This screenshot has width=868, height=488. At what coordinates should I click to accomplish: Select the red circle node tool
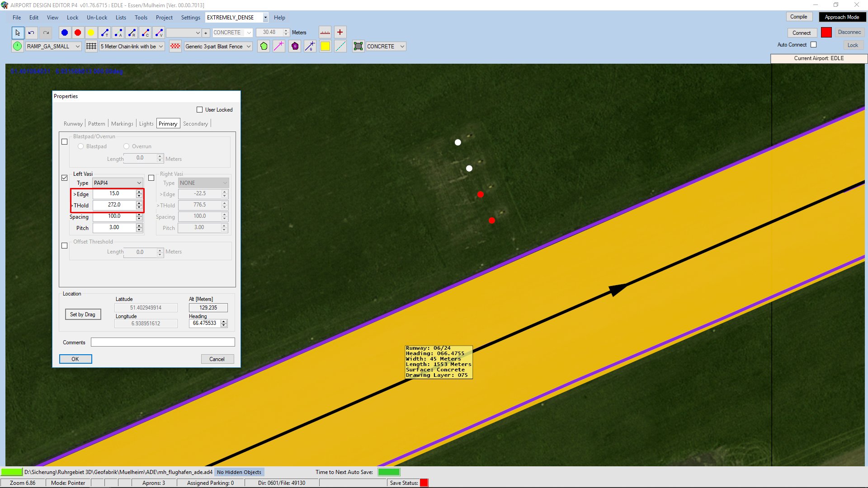coord(78,33)
